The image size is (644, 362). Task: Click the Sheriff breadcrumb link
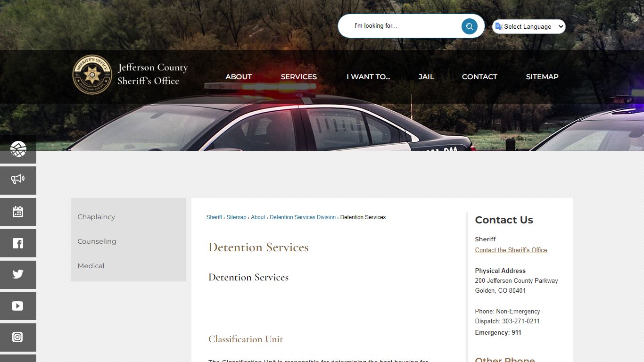click(214, 217)
